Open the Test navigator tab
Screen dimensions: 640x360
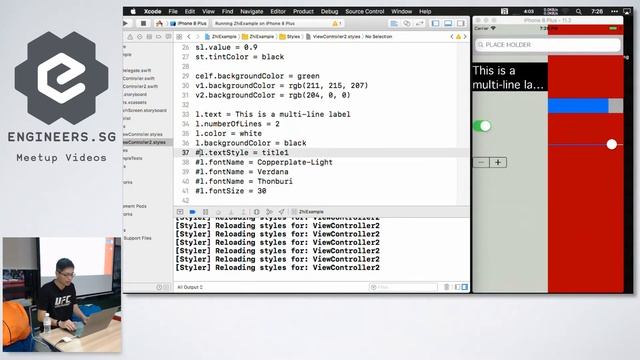140,37
